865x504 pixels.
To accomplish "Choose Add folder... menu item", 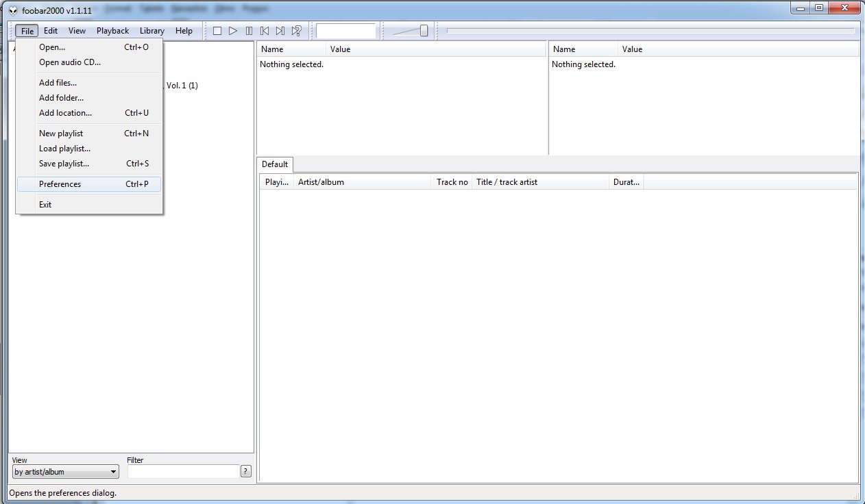I will coord(89,98).
